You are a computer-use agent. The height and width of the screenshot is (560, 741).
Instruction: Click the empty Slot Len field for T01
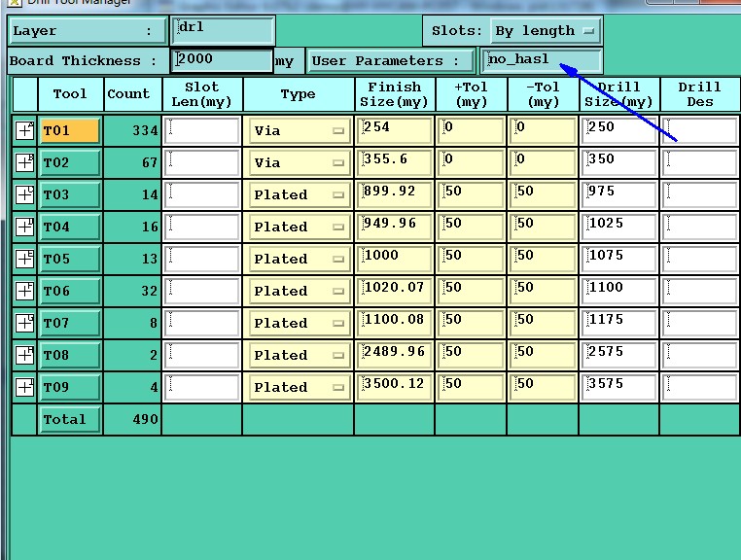coord(202,130)
